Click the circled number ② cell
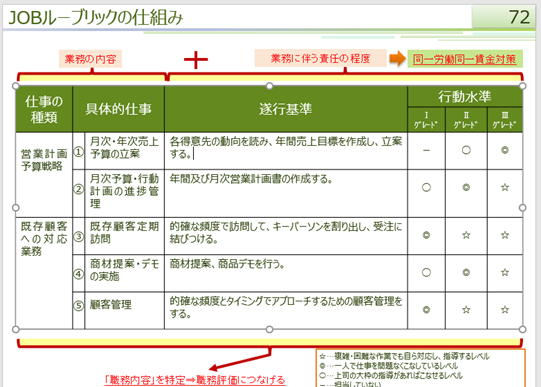 [79, 193]
